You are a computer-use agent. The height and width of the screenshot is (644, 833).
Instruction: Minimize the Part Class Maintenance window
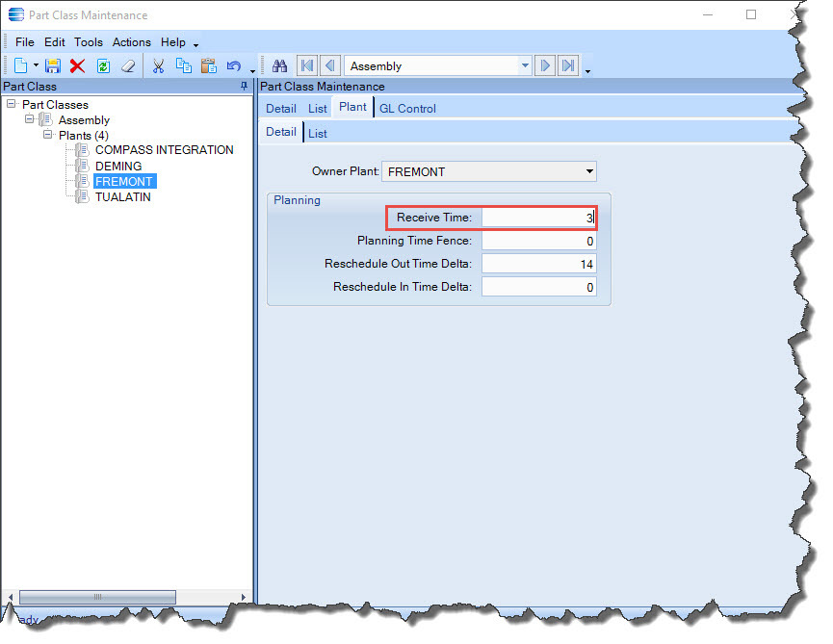tap(708, 14)
